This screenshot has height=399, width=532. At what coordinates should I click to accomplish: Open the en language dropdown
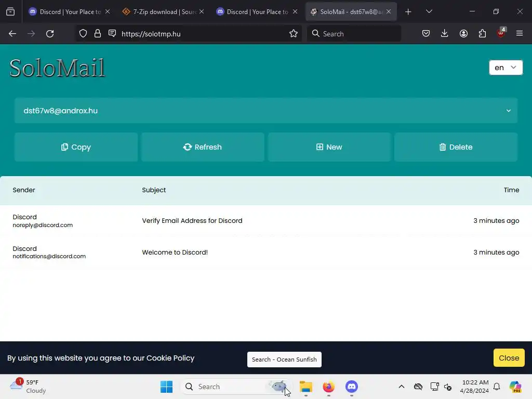[x=506, y=68]
